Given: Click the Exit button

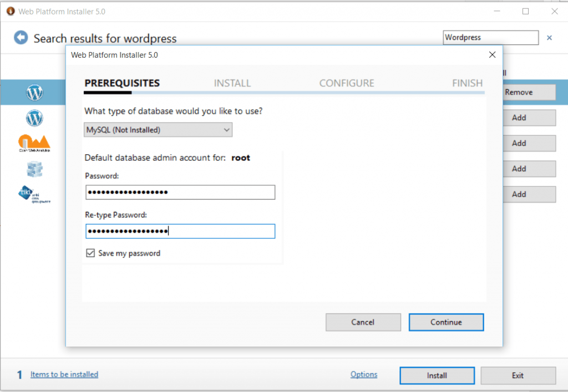Looking at the screenshot, I should point(518,375).
